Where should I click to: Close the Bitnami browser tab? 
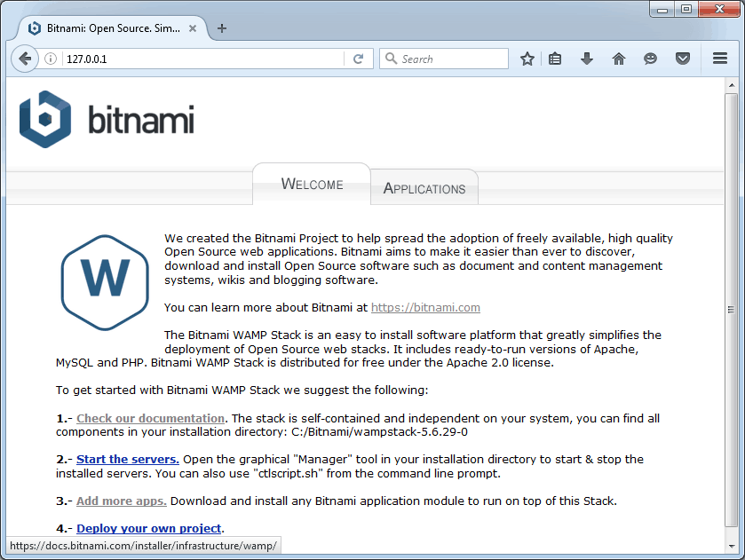pos(193,28)
